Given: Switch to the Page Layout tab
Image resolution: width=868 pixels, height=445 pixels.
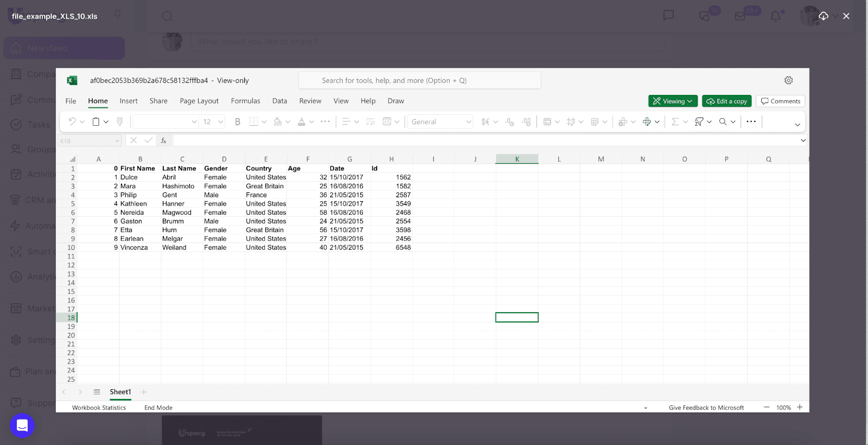Looking at the screenshot, I should pyautogui.click(x=199, y=101).
